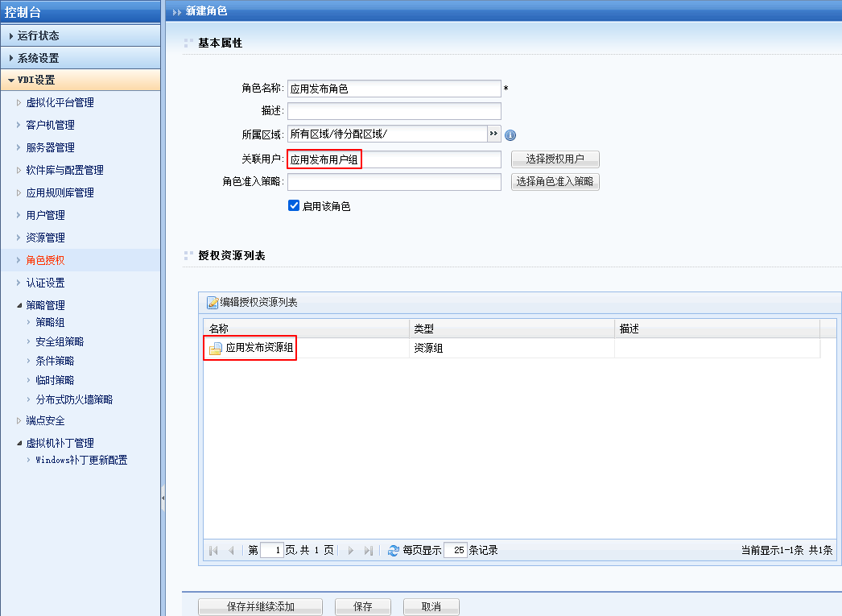Viewport: 842px width, 616px height.
Task: Go to the first page of results
Action: (x=213, y=551)
